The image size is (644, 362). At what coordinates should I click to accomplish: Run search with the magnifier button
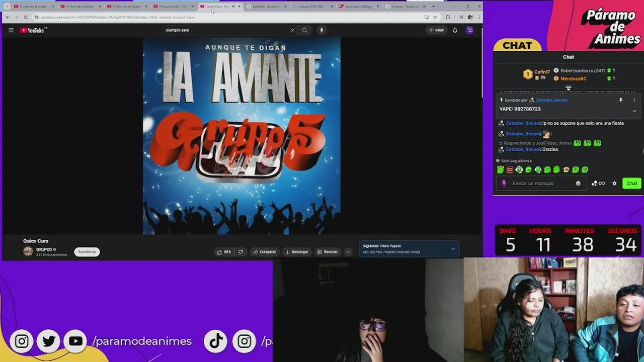304,30
